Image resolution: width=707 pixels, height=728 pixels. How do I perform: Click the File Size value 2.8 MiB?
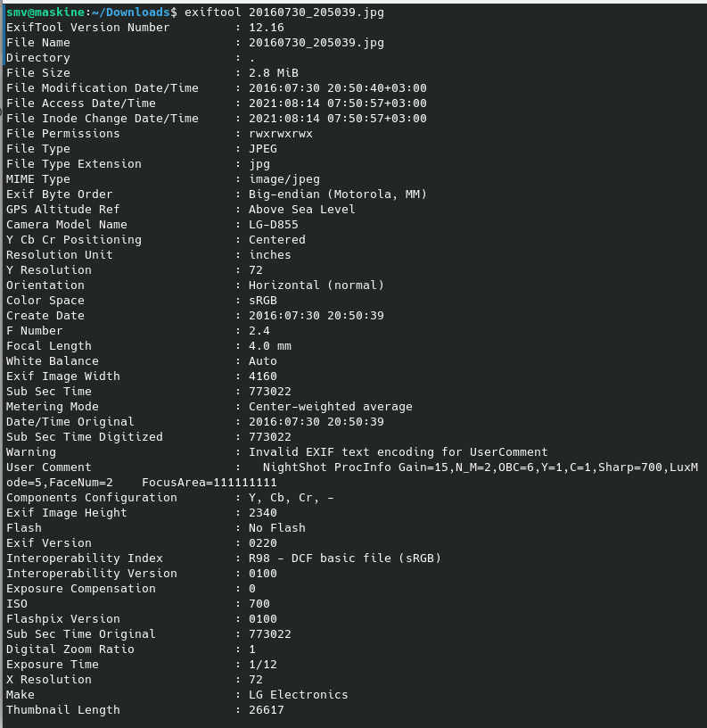pos(274,73)
